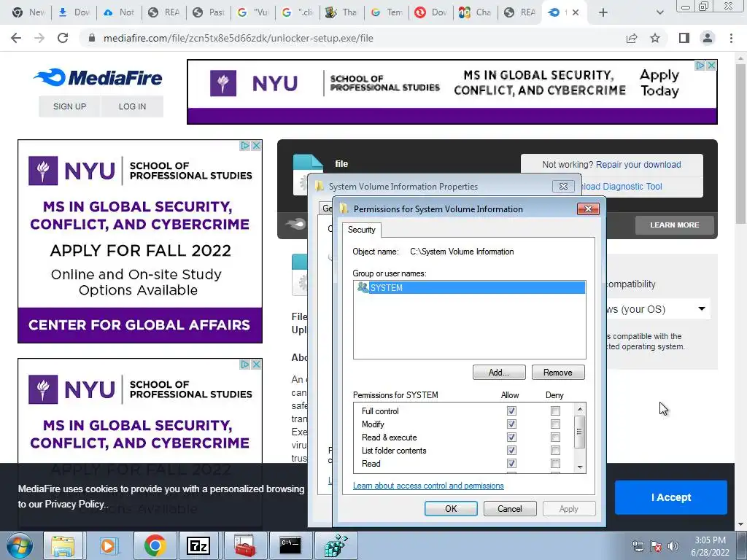747x560 pixels.
Task: Click permissions list scroll-down arrow
Action: pos(580,467)
